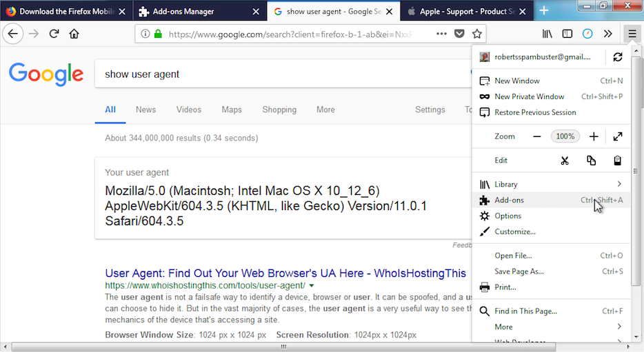This screenshot has height=352, width=644.
Task: Select Customize... menu entry
Action: point(551,231)
